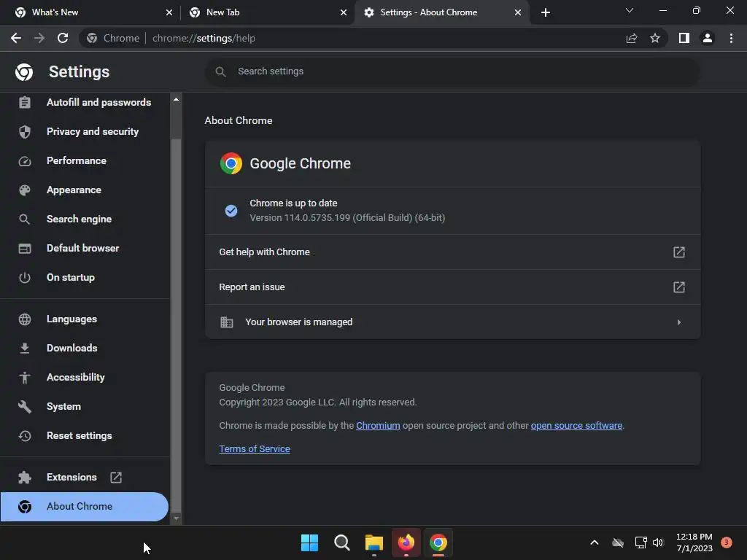Click the Chrome logo beside Settings title
This screenshot has width=747, height=560.
pyautogui.click(x=24, y=72)
